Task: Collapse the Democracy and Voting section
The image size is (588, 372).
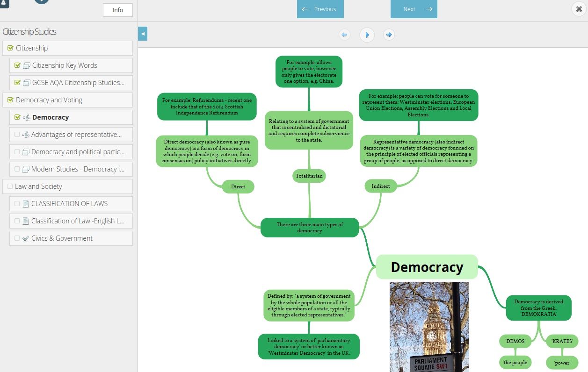Action: pyautogui.click(x=49, y=100)
